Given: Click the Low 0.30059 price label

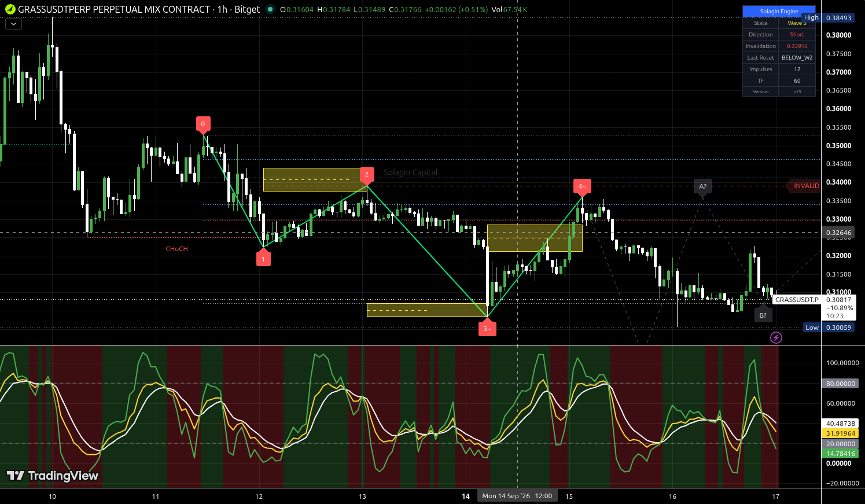Looking at the screenshot, I should pyautogui.click(x=829, y=328).
